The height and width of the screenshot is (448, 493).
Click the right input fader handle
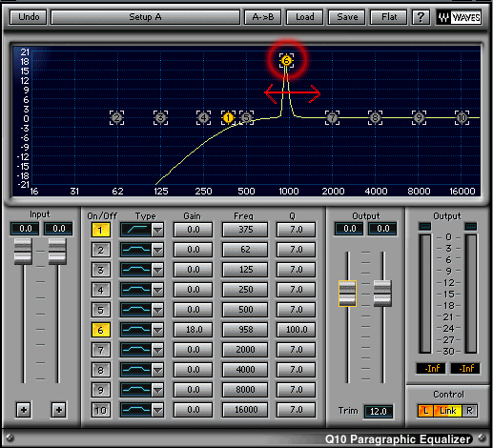(x=57, y=252)
